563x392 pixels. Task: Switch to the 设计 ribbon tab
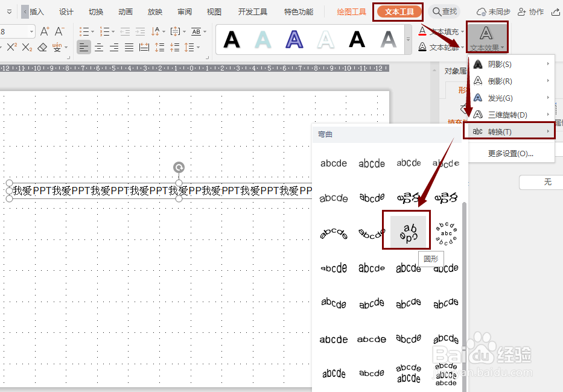pos(66,12)
